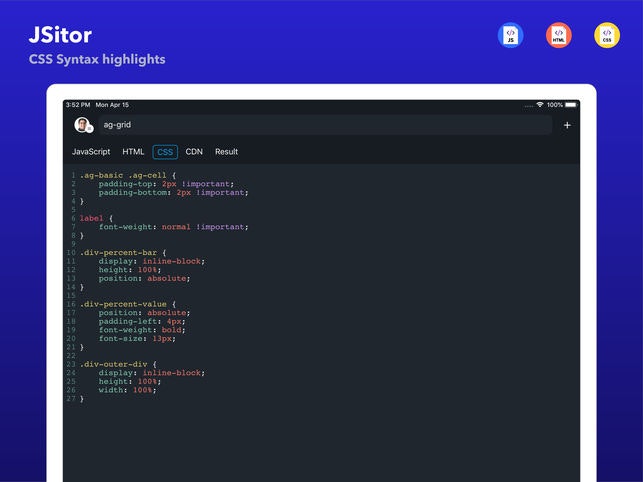Click the font-weight: normal !important line
This screenshot has height=482, width=643.
[x=173, y=227]
